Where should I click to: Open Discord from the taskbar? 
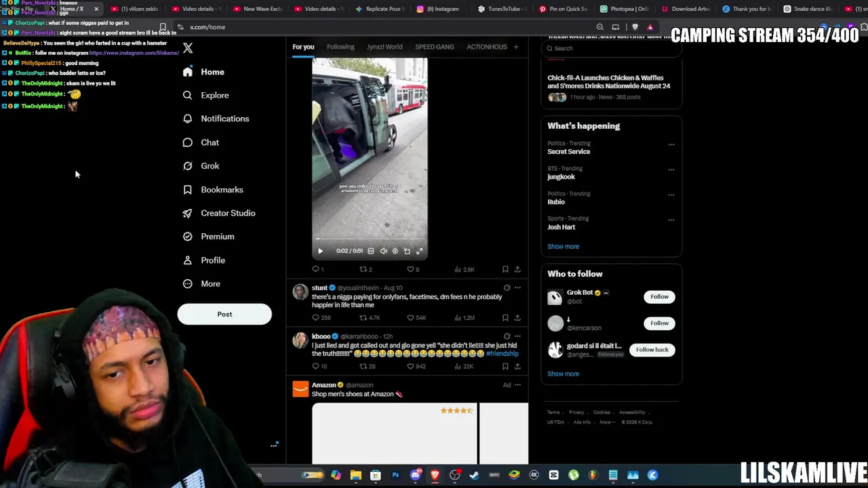415,475
